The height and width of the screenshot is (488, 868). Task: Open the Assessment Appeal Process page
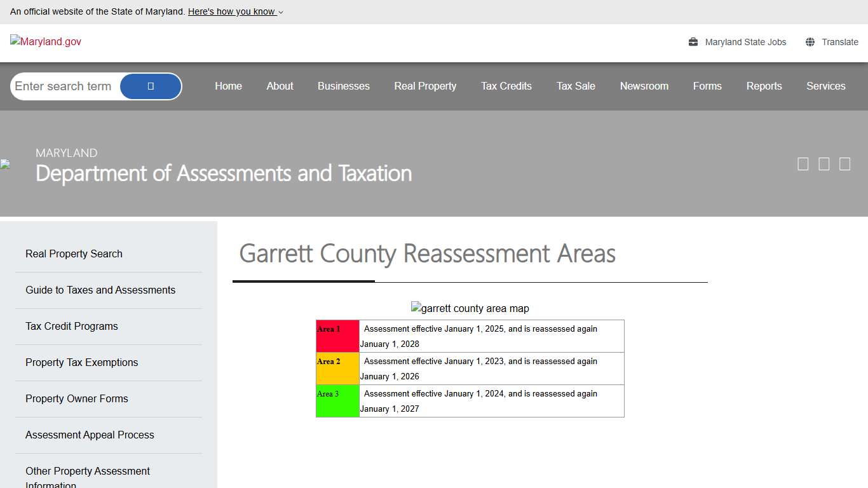pos(90,435)
